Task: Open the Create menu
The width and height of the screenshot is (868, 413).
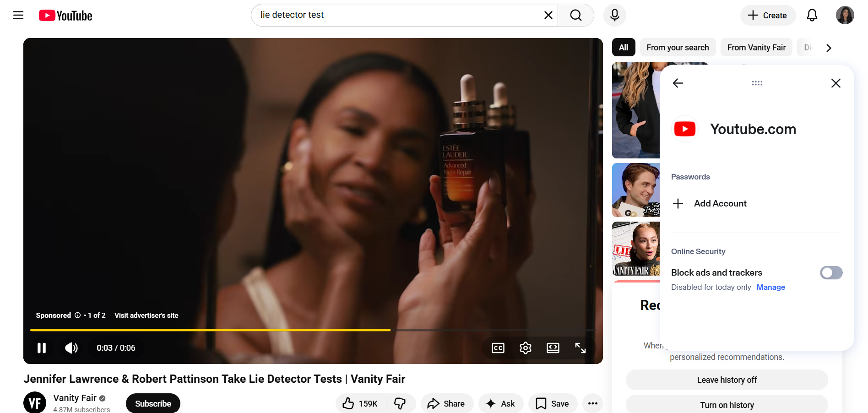Action: pos(768,15)
